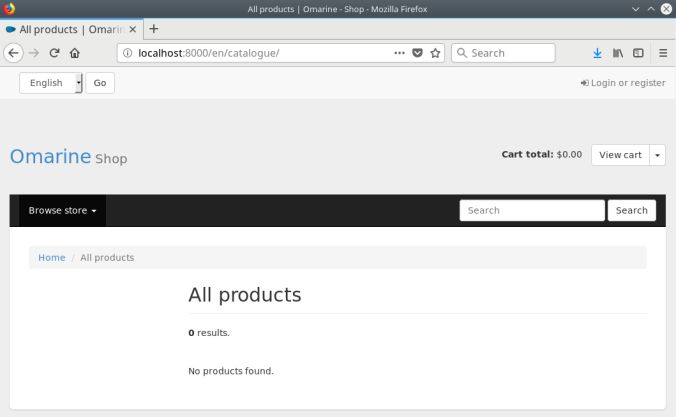
Task: Click the shop Search button
Action: coord(631,211)
